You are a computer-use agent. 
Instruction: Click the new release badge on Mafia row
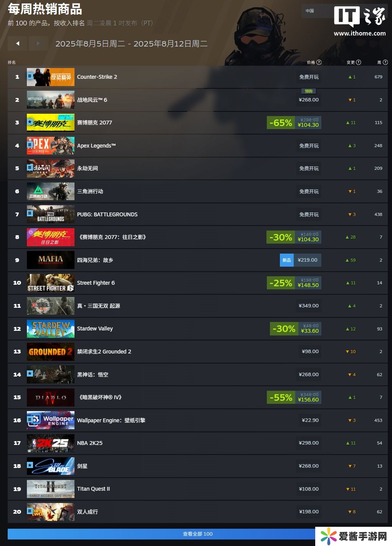[x=287, y=260]
